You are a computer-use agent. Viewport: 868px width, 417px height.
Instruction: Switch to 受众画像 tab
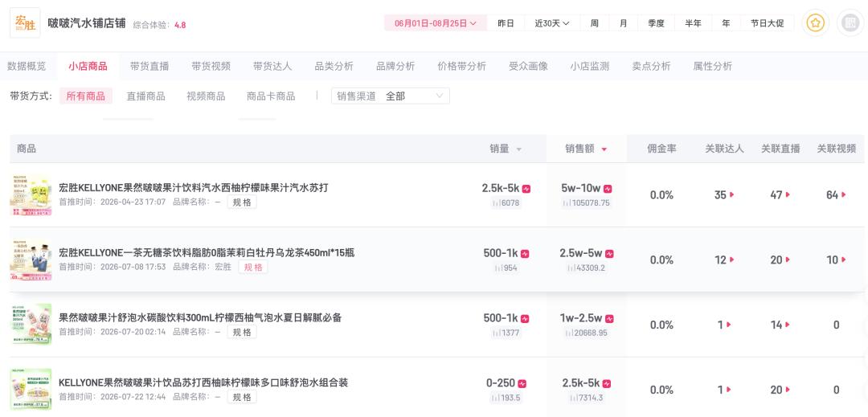pyautogui.click(x=528, y=67)
